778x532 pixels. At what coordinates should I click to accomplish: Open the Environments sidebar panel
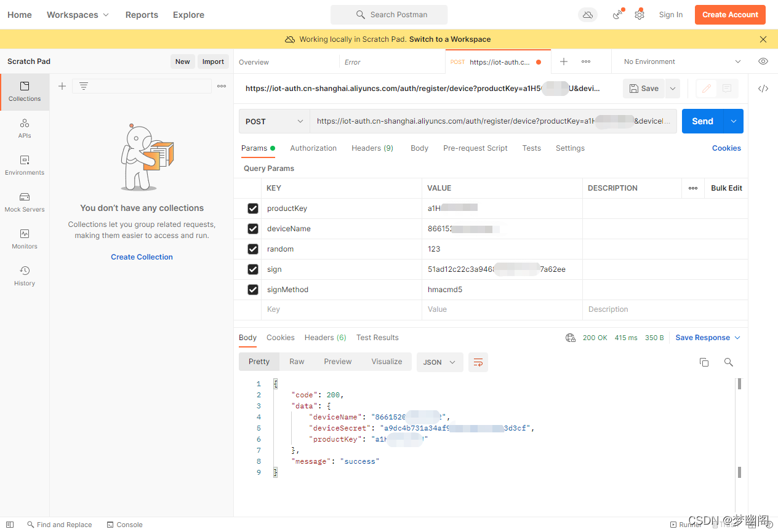pos(25,165)
